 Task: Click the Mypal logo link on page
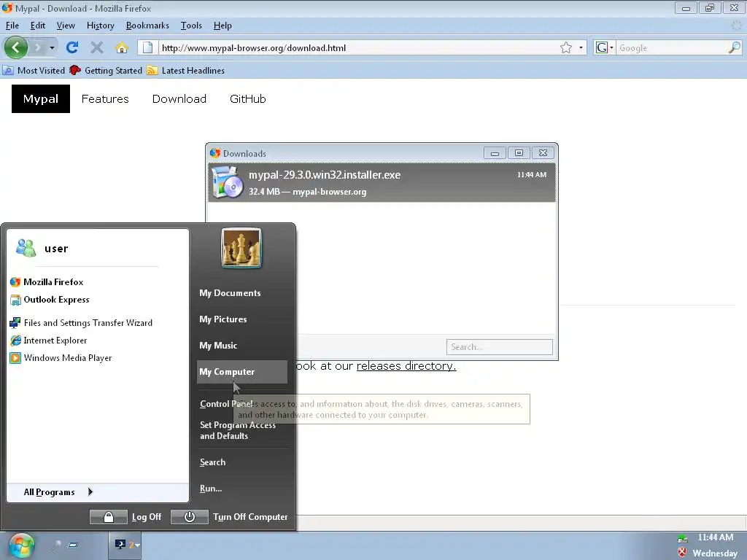pos(41,98)
